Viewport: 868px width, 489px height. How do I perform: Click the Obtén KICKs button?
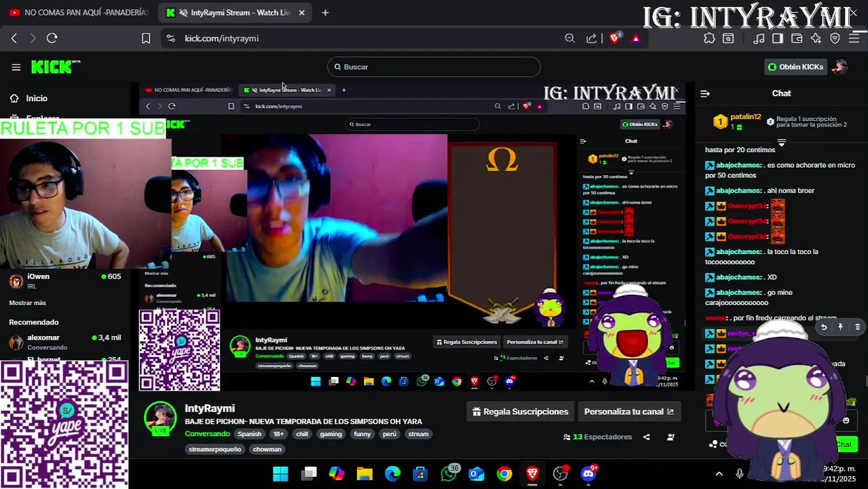(795, 67)
